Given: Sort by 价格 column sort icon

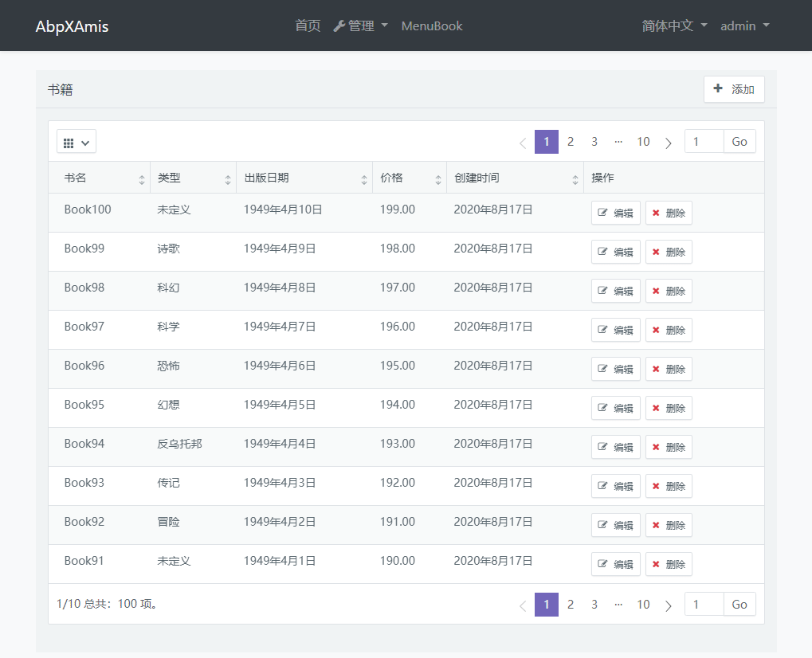Looking at the screenshot, I should (438, 180).
